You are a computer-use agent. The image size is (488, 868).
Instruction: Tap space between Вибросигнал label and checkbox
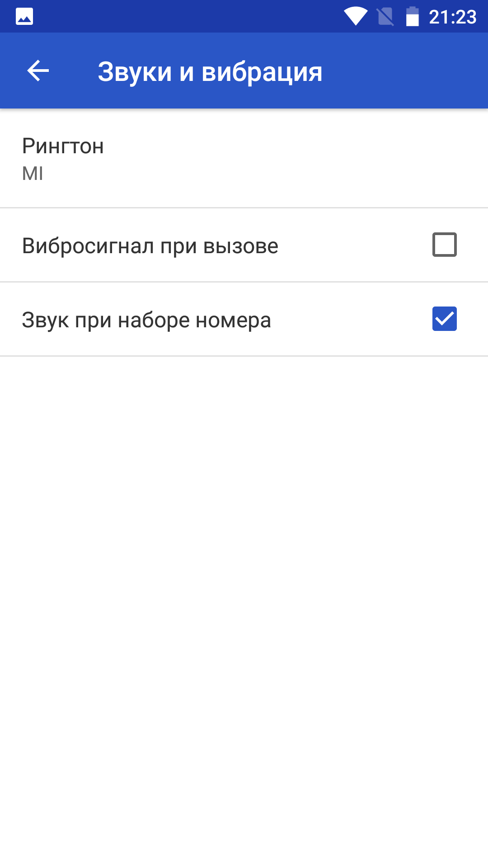(x=355, y=245)
